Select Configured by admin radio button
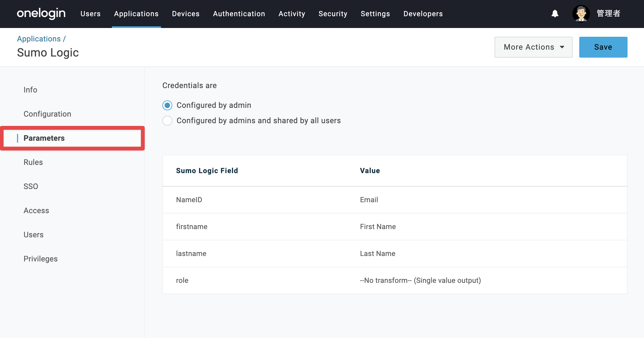The image size is (644, 338). (x=167, y=105)
